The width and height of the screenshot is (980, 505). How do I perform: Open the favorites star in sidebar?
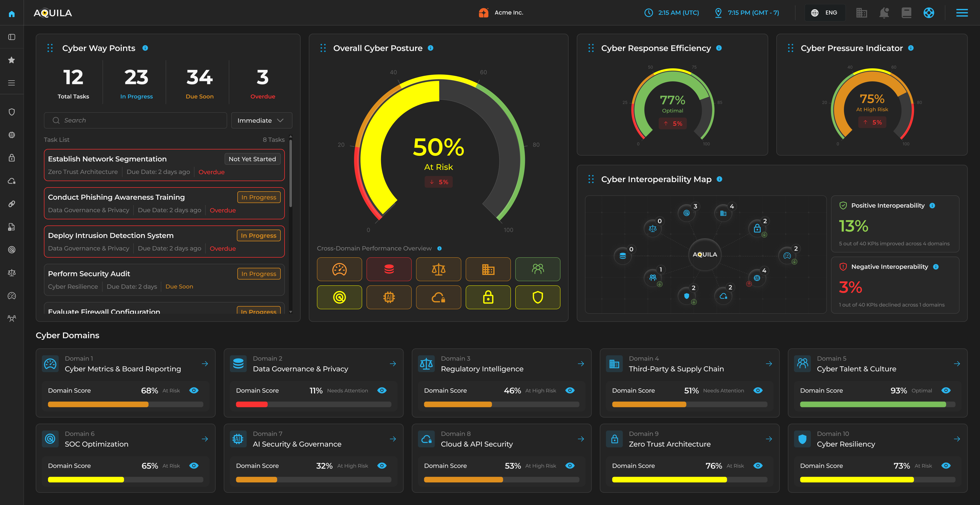[12, 60]
